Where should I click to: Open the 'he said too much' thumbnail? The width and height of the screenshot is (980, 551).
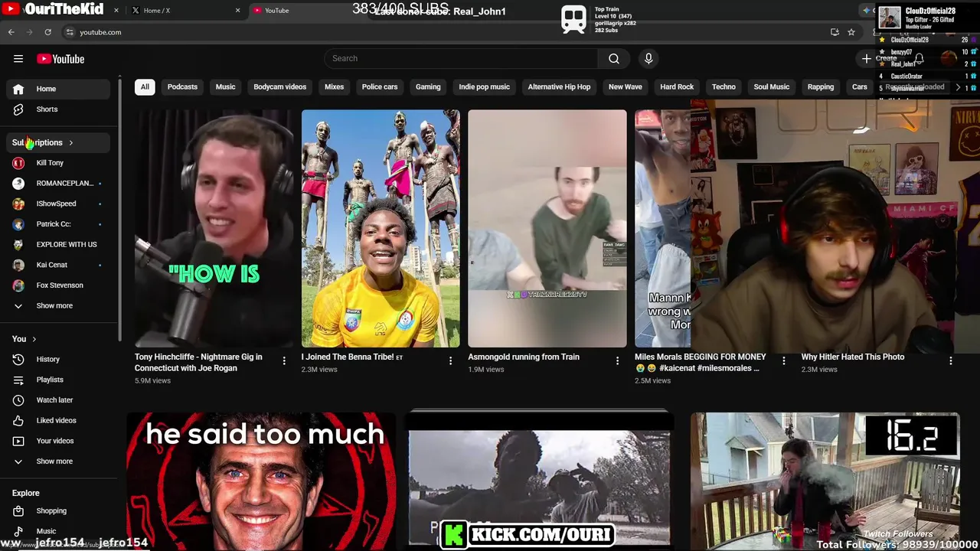[x=261, y=481]
